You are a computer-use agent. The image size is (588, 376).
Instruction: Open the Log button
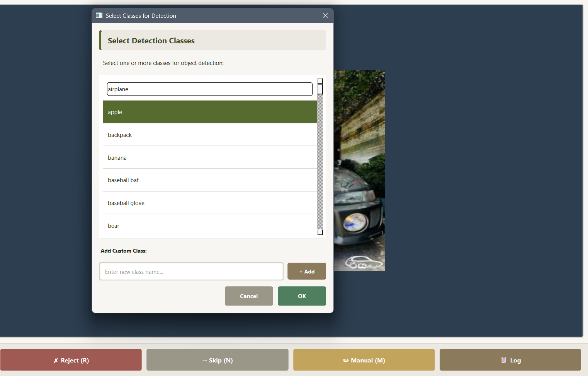pos(510,360)
